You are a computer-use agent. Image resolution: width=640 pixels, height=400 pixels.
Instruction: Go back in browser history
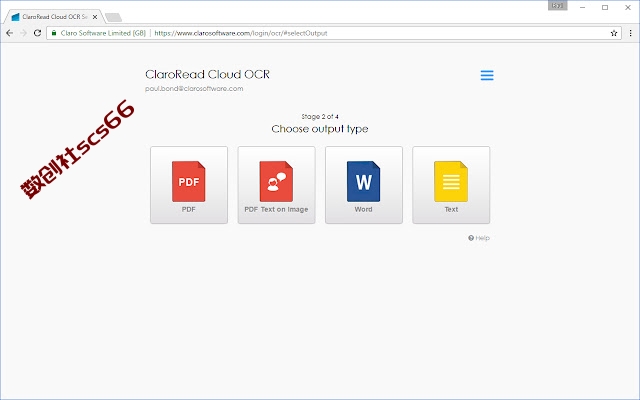(x=9, y=33)
